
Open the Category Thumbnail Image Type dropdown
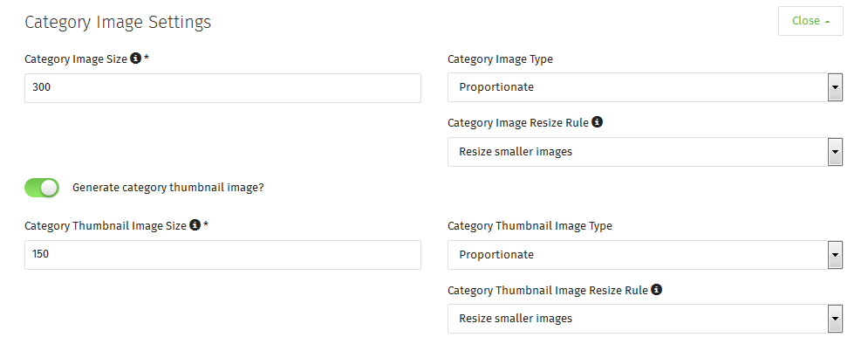645,255
